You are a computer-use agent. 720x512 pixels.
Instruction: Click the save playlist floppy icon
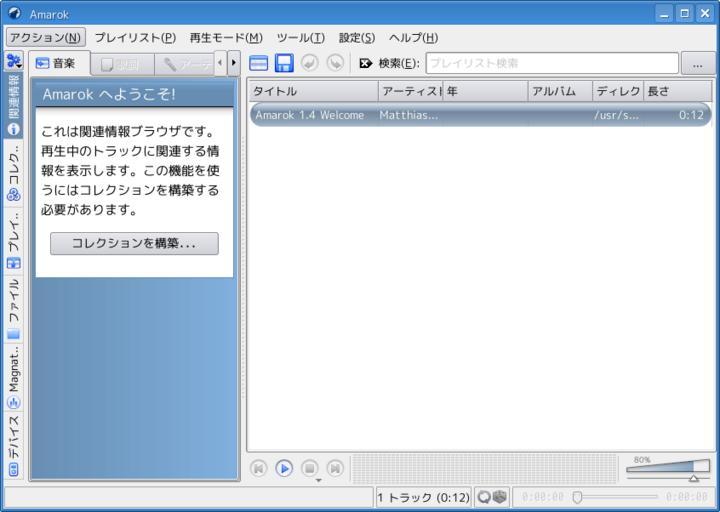[x=284, y=63]
